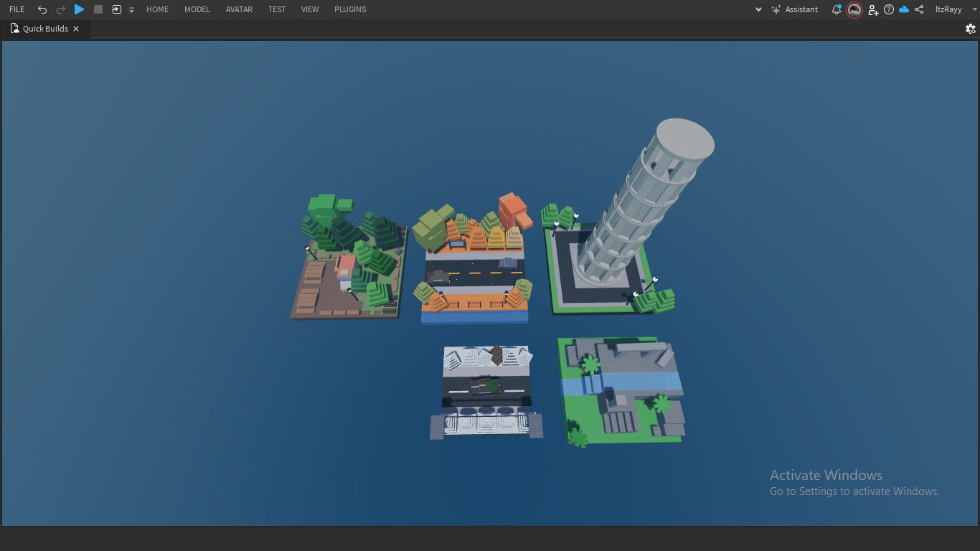Invite collaborators with the add-person icon
The image size is (980, 551).
pyautogui.click(x=872, y=9)
